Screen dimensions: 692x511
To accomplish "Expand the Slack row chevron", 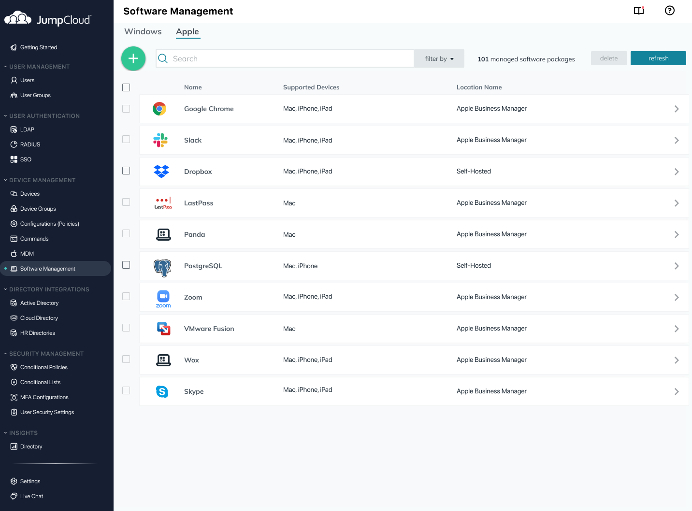I will (676, 140).
